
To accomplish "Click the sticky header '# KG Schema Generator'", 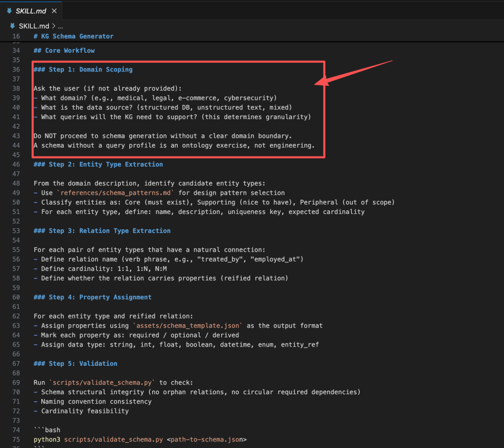I will click(74, 36).
